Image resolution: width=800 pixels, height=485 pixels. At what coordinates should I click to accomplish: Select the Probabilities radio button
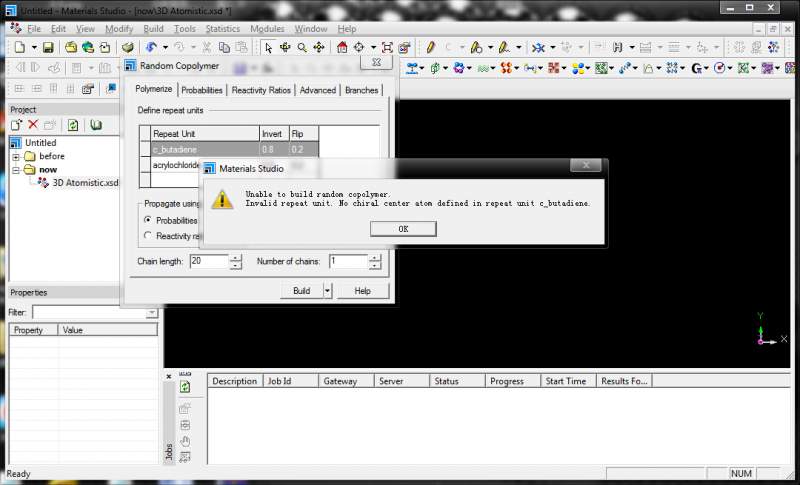pyautogui.click(x=148, y=220)
